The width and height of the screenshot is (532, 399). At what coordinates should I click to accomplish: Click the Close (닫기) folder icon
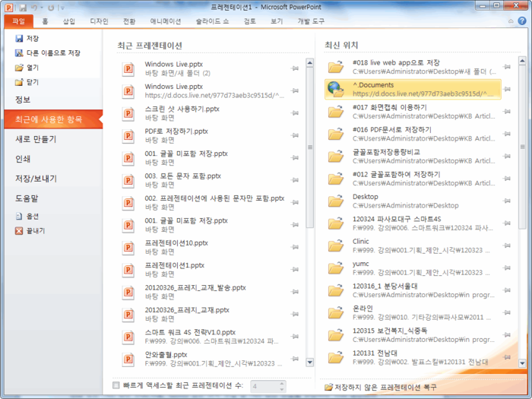[19, 82]
